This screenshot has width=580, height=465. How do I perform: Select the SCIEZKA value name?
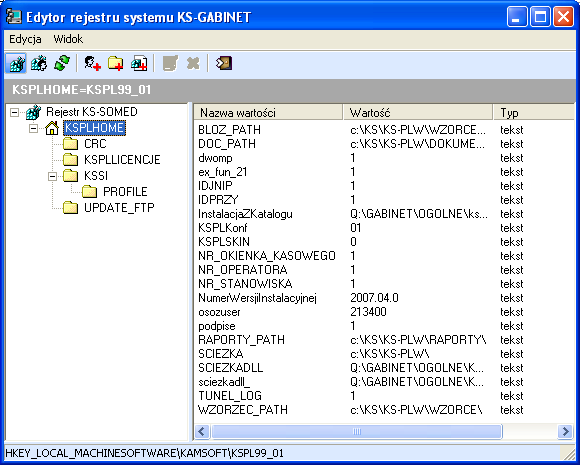(x=221, y=354)
